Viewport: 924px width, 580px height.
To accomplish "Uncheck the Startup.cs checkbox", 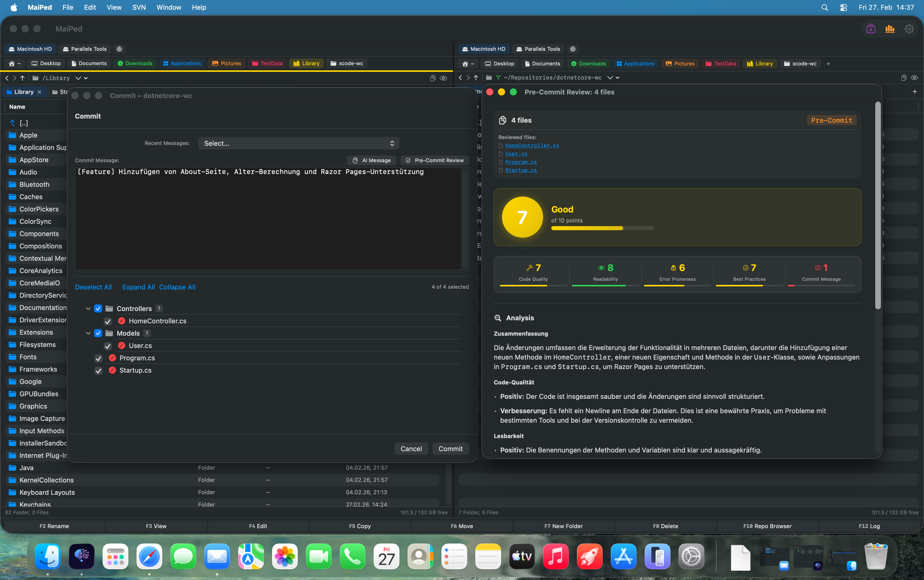I will coord(99,371).
